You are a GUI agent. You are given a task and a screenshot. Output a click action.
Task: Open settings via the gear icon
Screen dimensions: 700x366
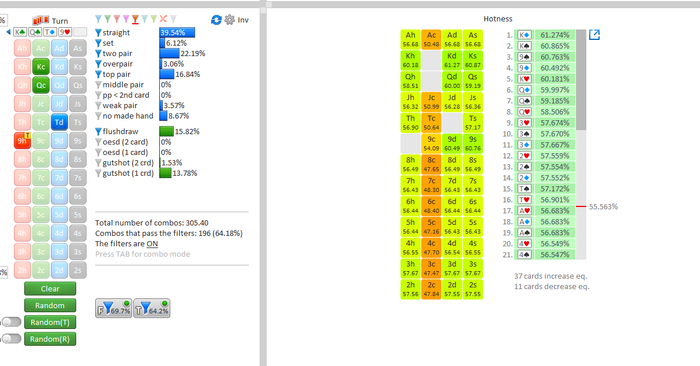(229, 20)
